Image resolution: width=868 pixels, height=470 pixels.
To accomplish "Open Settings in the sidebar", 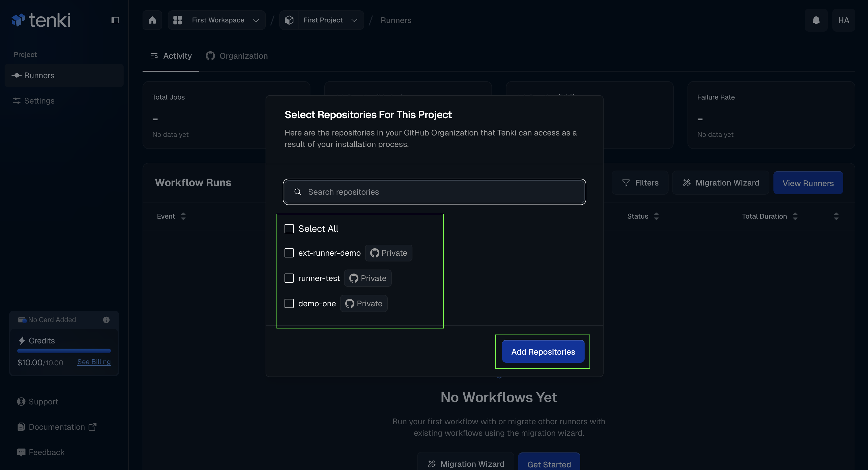I will [64, 100].
